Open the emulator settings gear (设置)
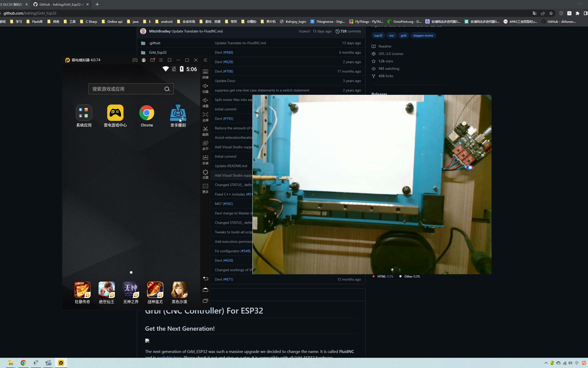Image resolution: width=588 pixels, height=368 pixels. point(205,172)
